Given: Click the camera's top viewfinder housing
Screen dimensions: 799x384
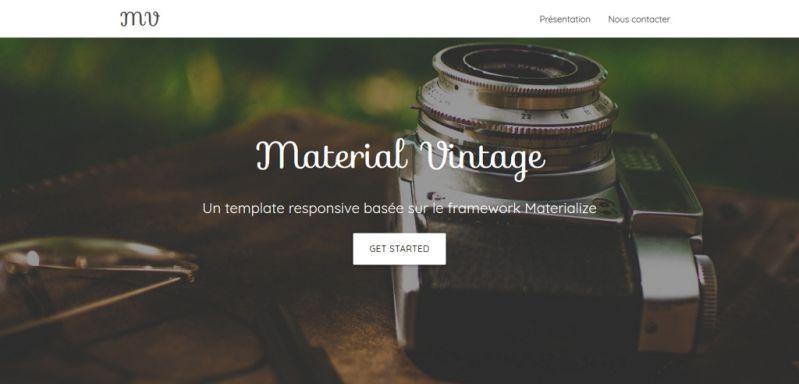Looking at the screenshot, I should click(x=657, y=176).
